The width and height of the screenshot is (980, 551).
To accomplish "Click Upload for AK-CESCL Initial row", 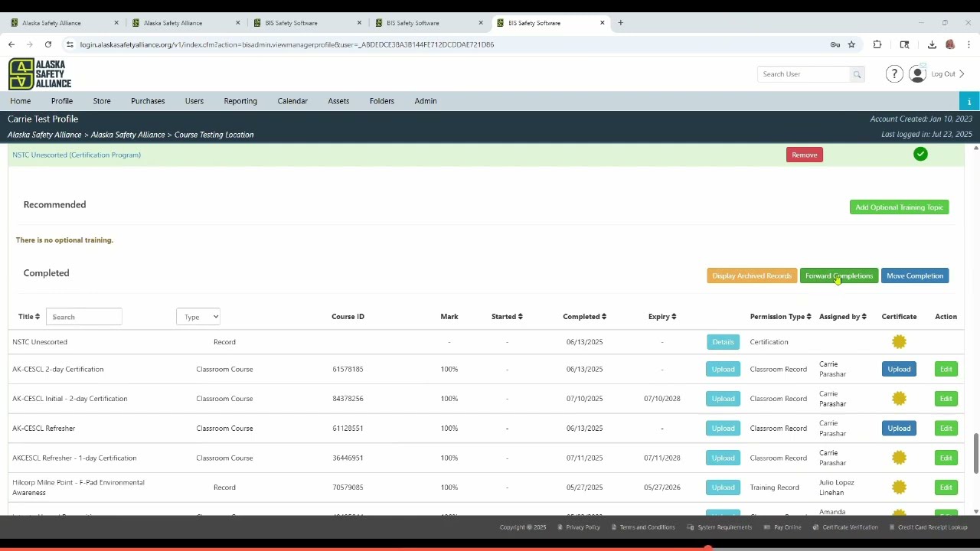I will [x=723, y=399].
